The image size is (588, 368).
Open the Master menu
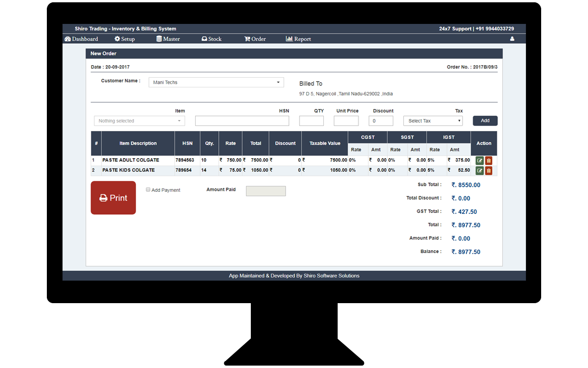pyautogui.click(x=168, y=39)
